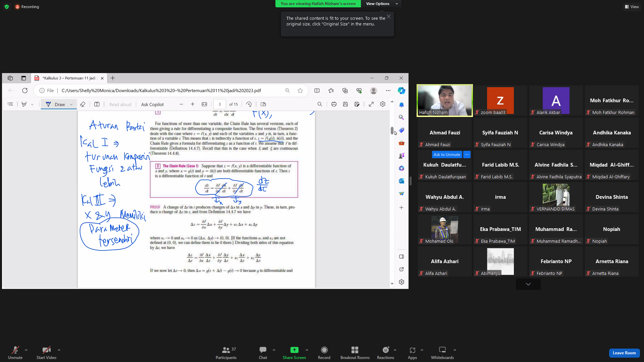Unmute the microphone in Zoom

[x=15, y=353]
